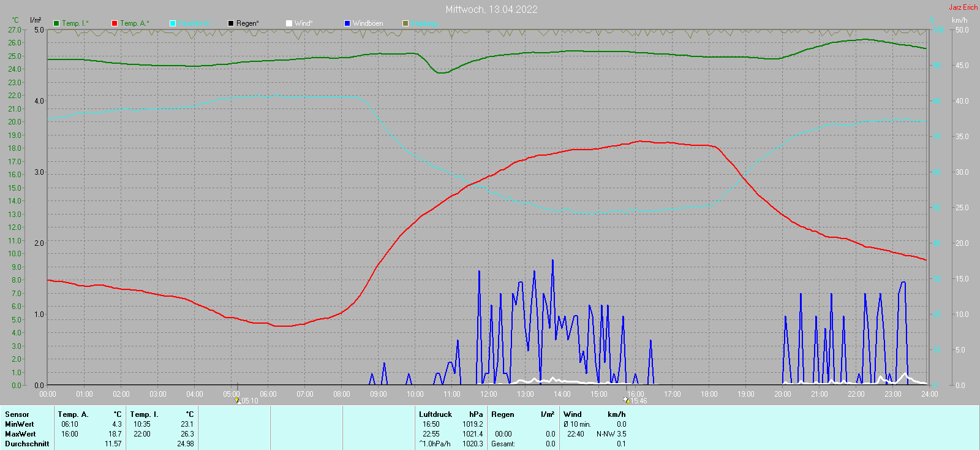Click the 'Durchschnitt' row label
This screenshot has height=450, width=980.
click(27, 444)
